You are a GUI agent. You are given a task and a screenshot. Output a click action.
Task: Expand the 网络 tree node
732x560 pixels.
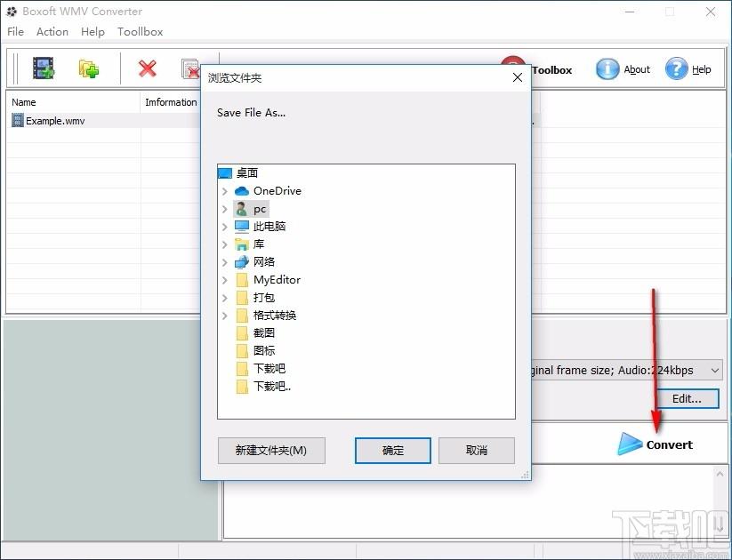(x=224, y=262)
